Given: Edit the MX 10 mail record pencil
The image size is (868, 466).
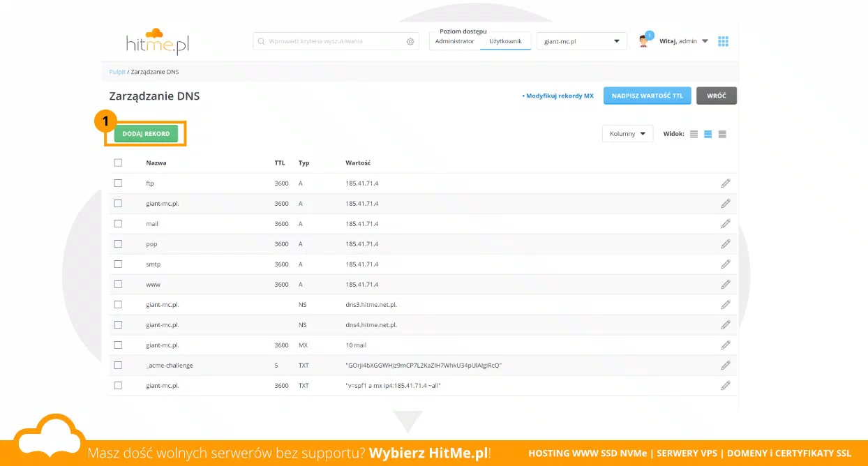Looking at the screenshot, I should (x=726, y=345).
